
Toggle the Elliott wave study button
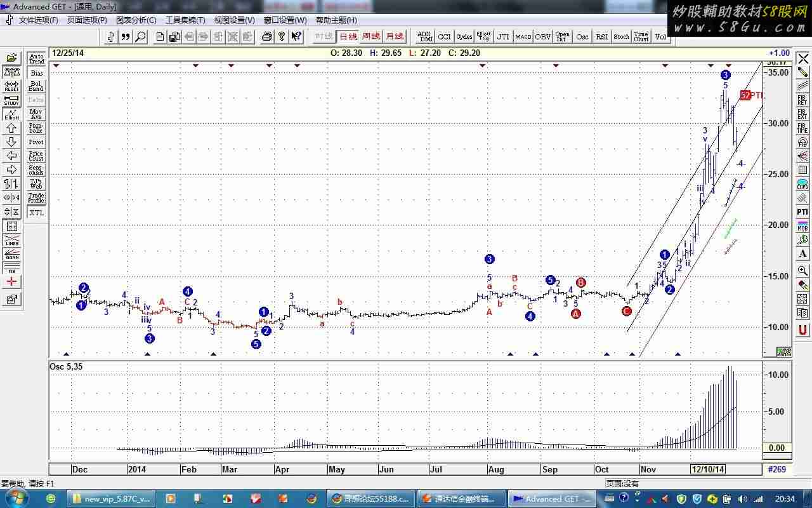pos(11,114)
